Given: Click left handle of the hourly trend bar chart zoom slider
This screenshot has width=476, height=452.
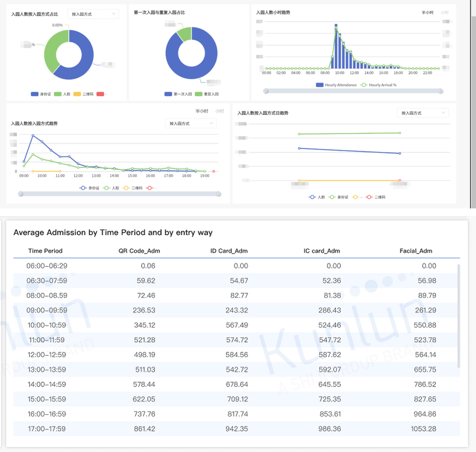Looking at the screenshot, I should pyautogui.click(x=265, y=91).
